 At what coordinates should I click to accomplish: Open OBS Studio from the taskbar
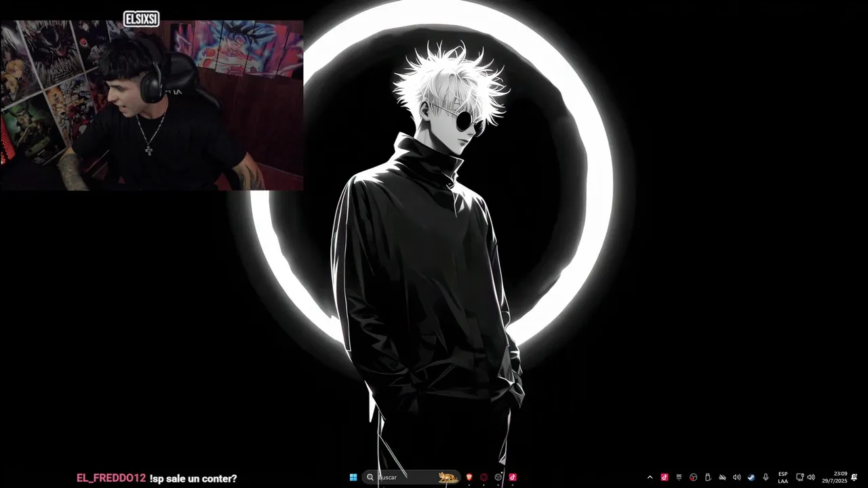498,477
